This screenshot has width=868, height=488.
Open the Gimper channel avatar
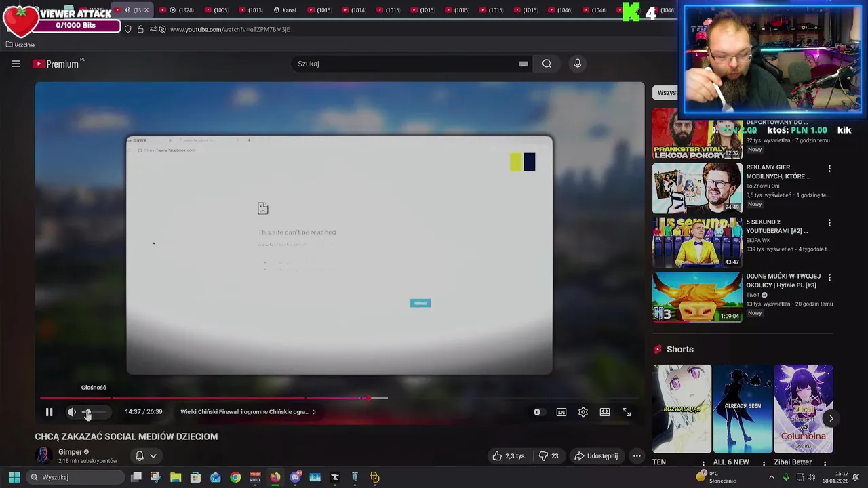[x=43, y=455]
